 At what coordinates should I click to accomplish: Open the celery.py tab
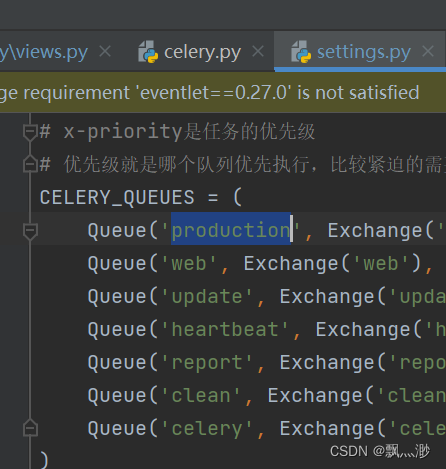[x=202, y=52]
